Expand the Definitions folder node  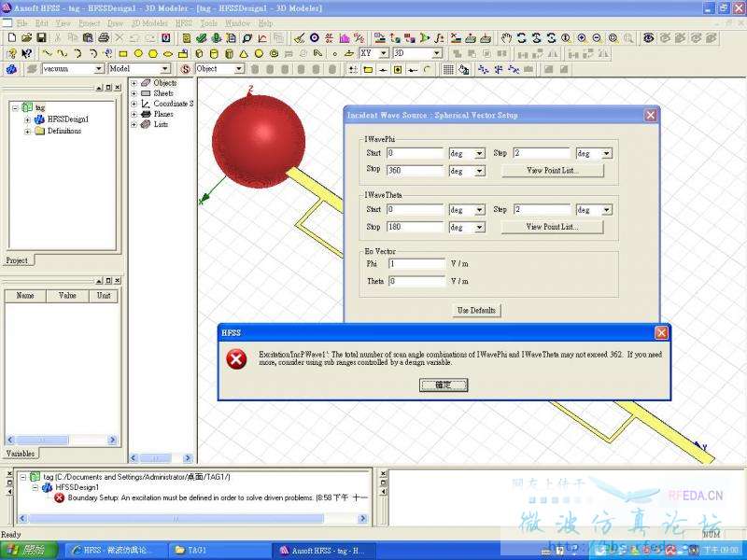[x=27, y=131]
